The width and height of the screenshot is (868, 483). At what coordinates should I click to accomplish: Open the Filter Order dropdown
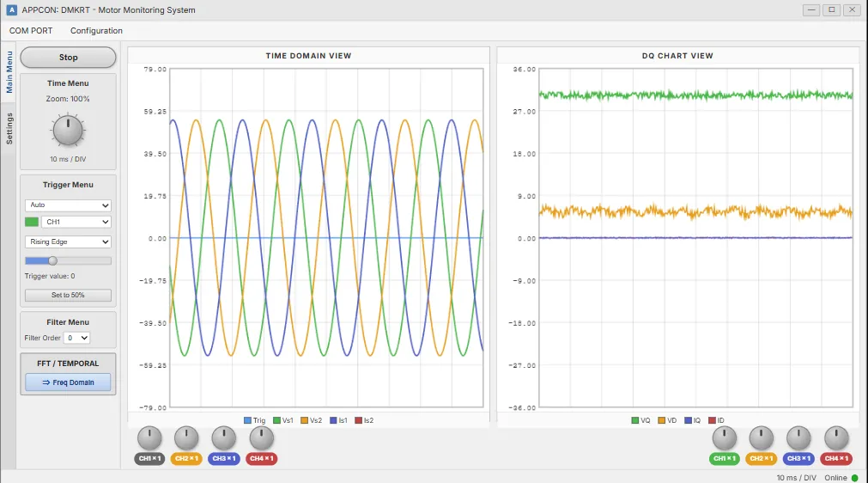coord(76,338)
